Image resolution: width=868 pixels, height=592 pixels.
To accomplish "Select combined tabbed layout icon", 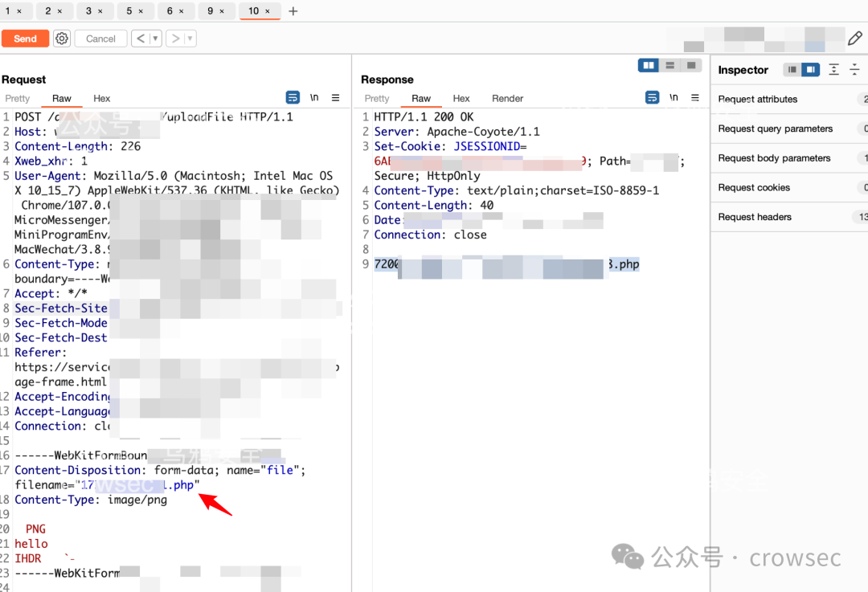I will [691, 65].
